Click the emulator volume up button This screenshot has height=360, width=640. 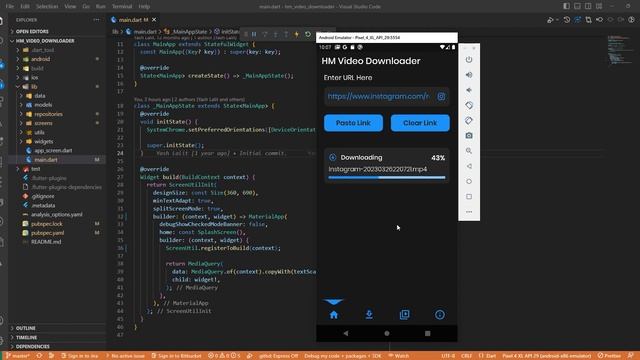coord(469,75)
